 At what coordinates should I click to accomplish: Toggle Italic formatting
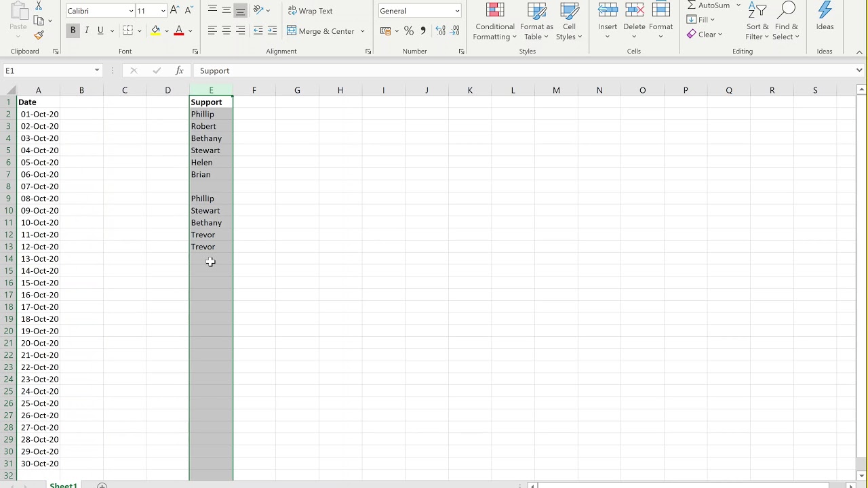pyautogui.click(x=87, y=30)
